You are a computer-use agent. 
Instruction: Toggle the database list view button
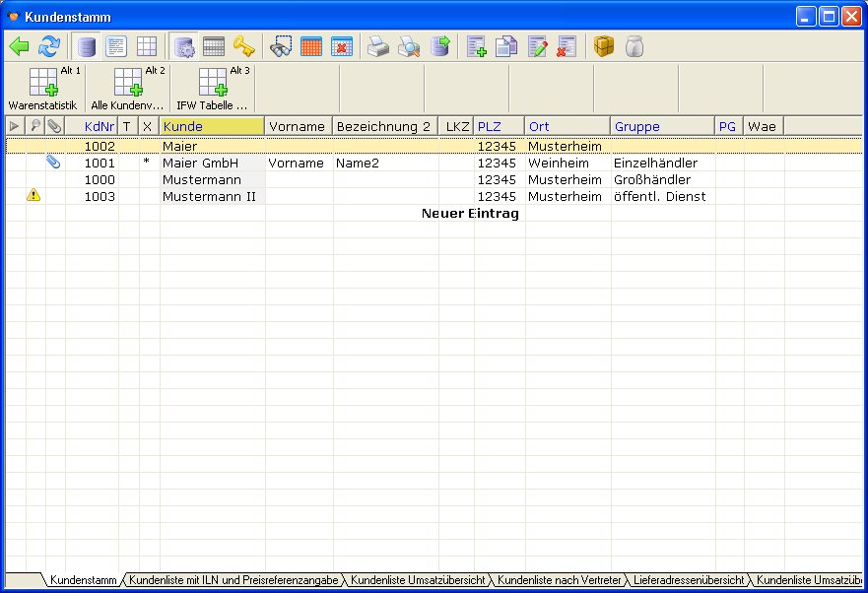coord(88,46)
